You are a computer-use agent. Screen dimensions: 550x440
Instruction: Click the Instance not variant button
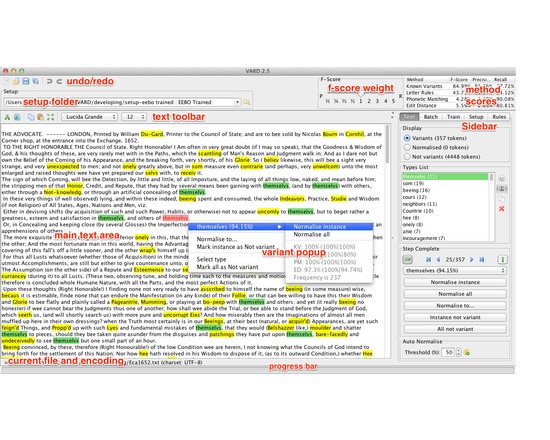tap(455, 318)
